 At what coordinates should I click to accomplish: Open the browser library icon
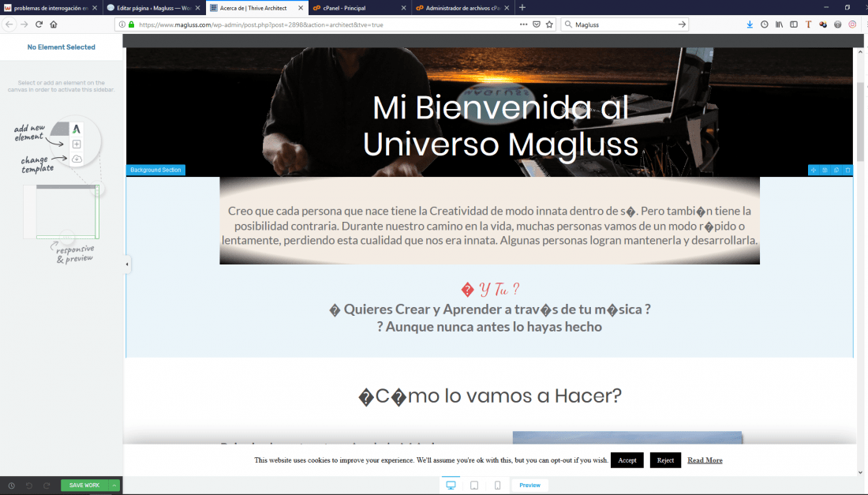(x=779, y=24)
